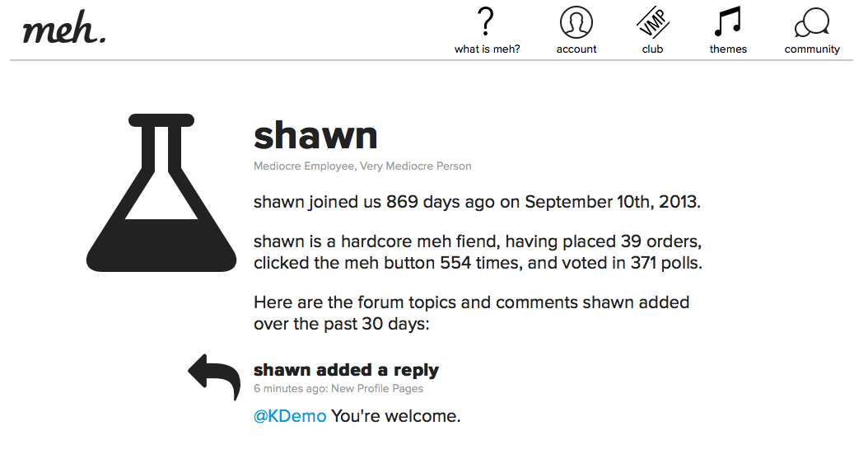
Task: Click the "shawn added a reply" heading
Action: (346, 370)
